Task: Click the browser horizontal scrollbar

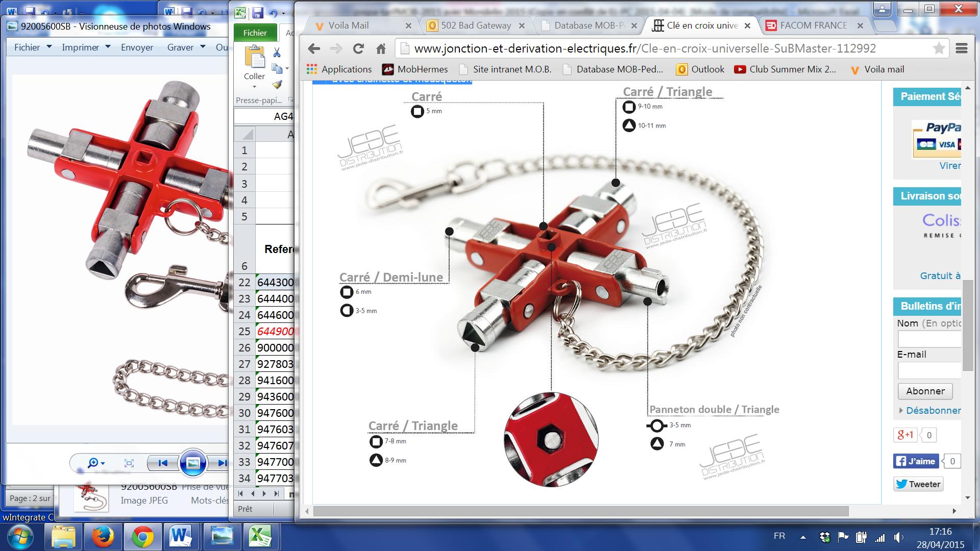Action: 581,511
